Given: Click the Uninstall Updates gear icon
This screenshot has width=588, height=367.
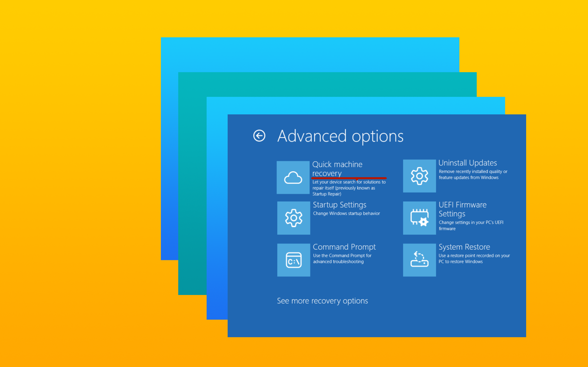Looking at the screenshot, I should pos(419,176).
